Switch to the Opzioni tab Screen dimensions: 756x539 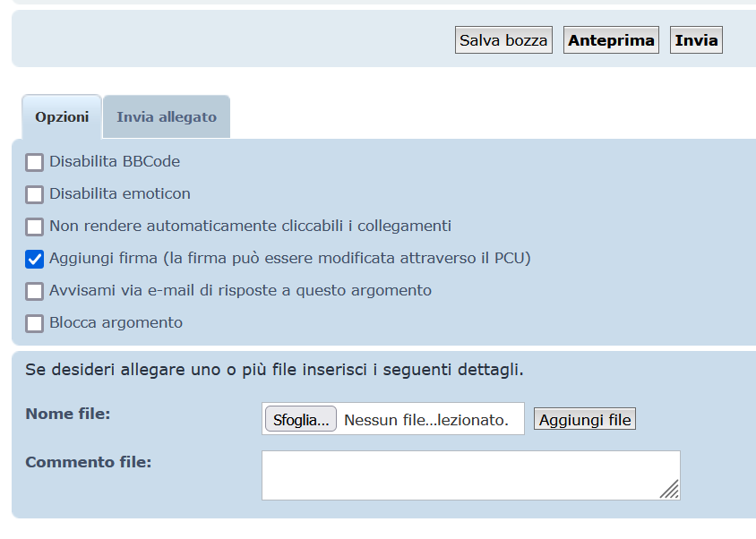pyautogui.click(x=62, y=117)
